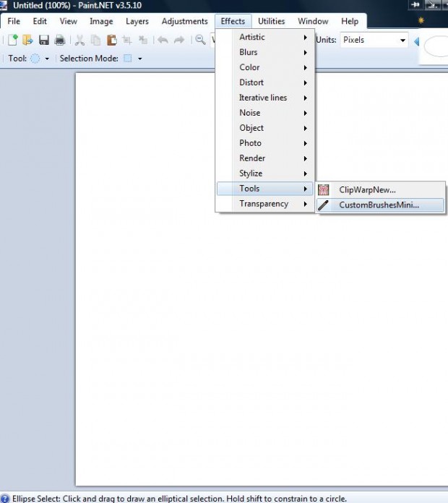Open the File menu
This screenshot has height=503, width=448.
(14, 21)
